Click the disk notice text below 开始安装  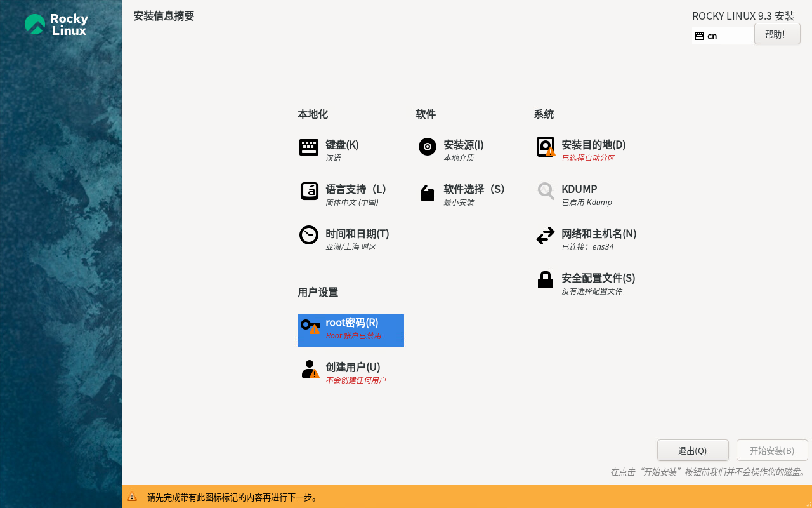tap(709, 472)
